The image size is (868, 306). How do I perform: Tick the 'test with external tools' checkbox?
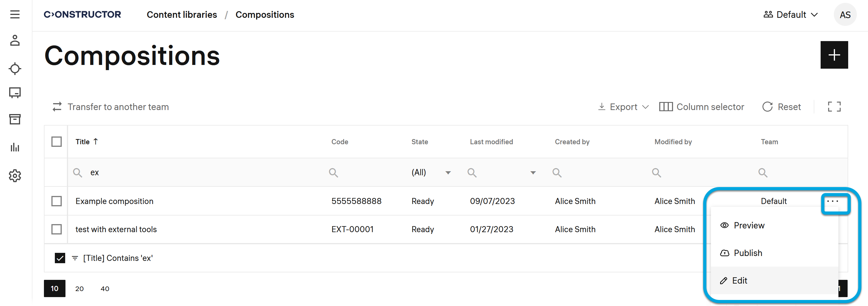[x=57, y=230]
